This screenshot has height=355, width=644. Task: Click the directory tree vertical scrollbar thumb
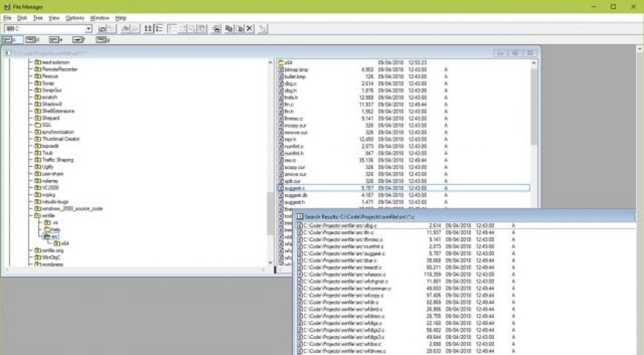coord(270,213)
